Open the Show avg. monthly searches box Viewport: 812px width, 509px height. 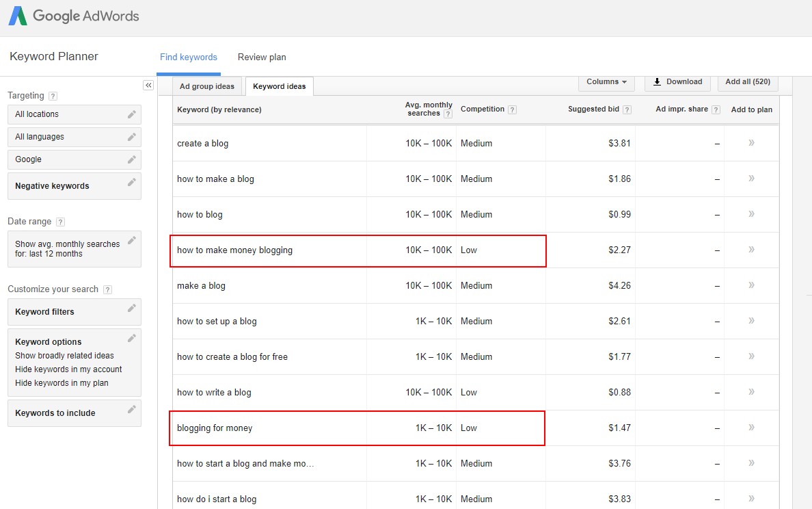pyautogui.click(x=75, y=249)
